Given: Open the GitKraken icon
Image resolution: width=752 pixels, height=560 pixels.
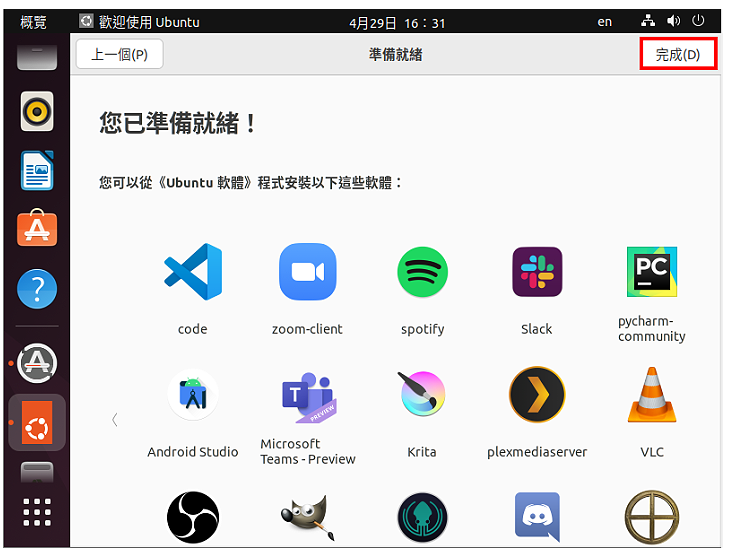Looking at the screenshot, I should [423, 518].
